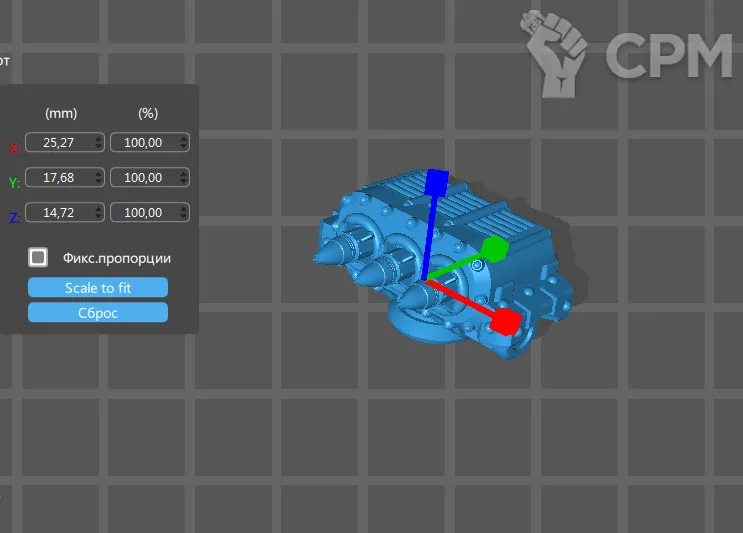The height and width of the screenshot is (533, 743).
Task: Increase Y mm value with up arrow
Action: click(97, 174)
